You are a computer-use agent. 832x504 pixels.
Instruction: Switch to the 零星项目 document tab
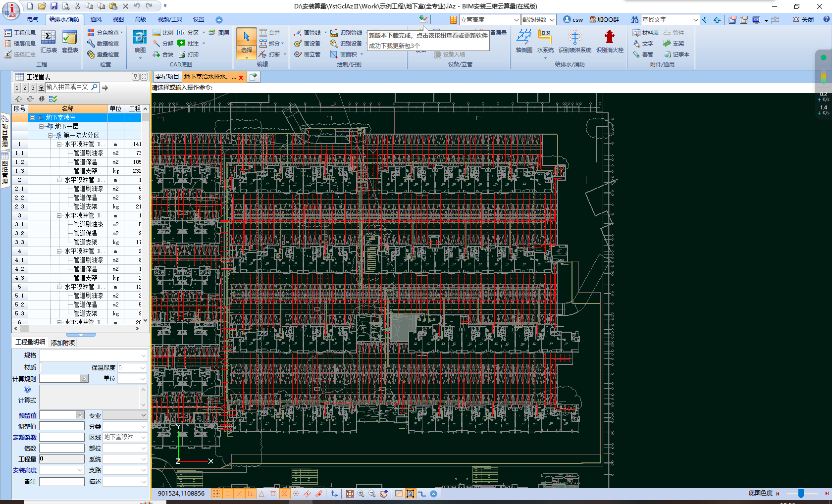click(x=167, y=77)
